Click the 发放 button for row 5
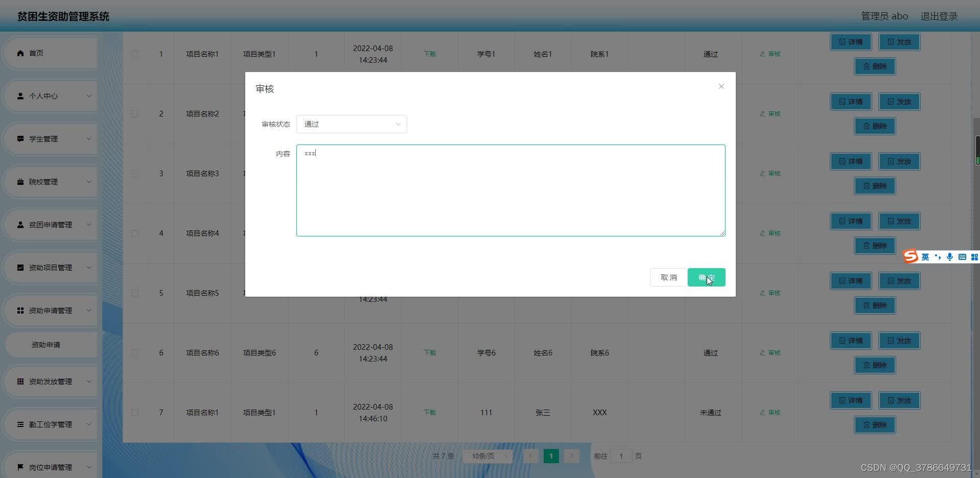Screen dimensions: 980x478 tap(899, 281)
